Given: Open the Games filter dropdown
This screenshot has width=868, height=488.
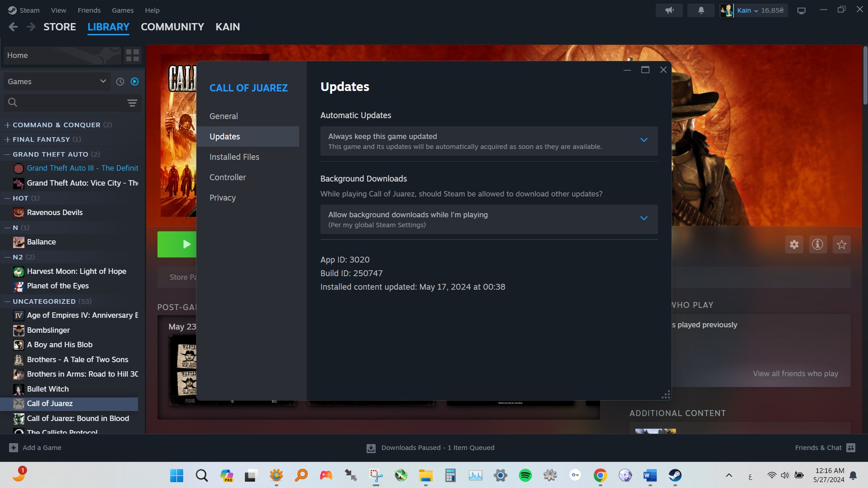Looking at the screenshot, I should (57, 81).
